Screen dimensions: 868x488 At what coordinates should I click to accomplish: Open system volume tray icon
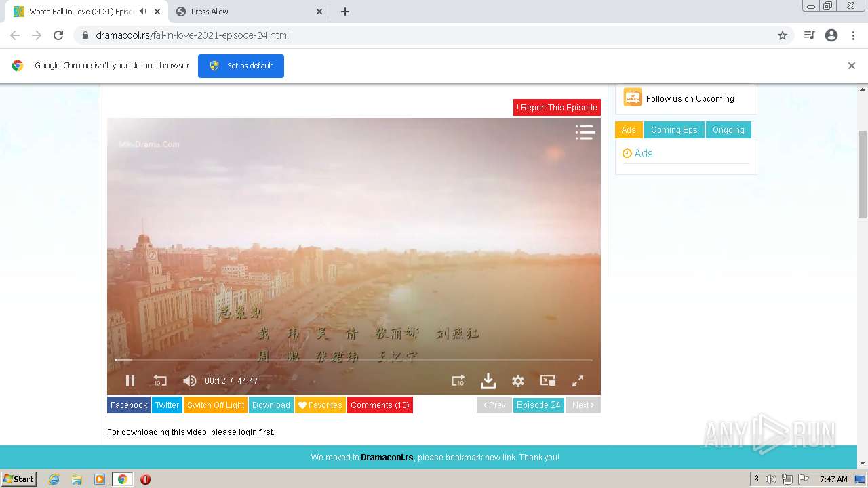(x=771, y=479)
